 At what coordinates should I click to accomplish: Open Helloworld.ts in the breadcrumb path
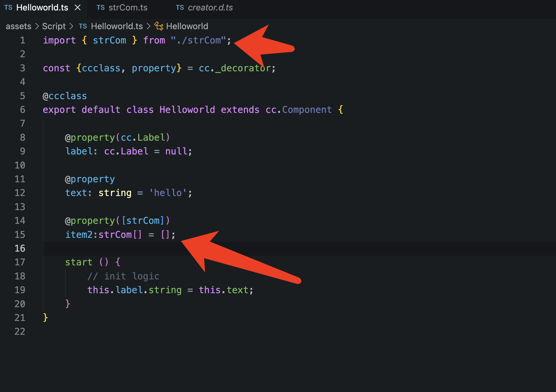[117, 26]
